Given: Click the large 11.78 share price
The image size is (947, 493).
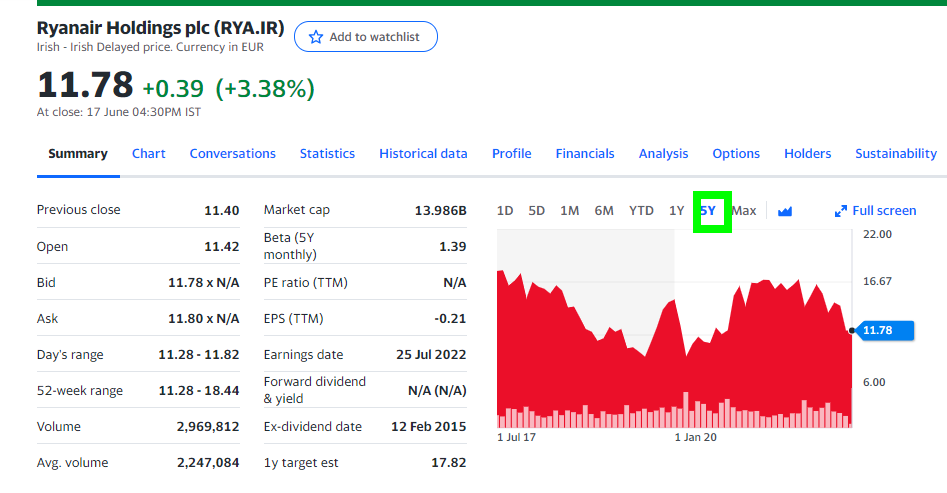Looking at the screenshot, I should [85, 85].
